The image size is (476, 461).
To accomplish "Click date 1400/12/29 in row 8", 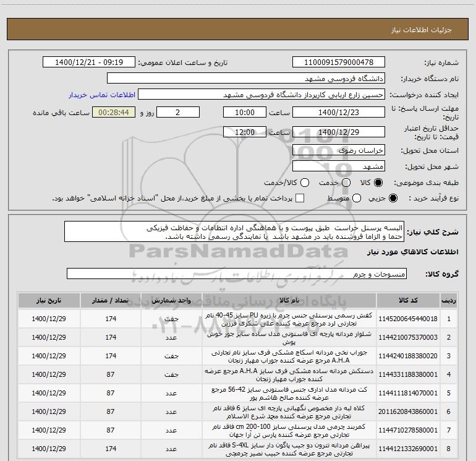I will [x=49, y=449].
